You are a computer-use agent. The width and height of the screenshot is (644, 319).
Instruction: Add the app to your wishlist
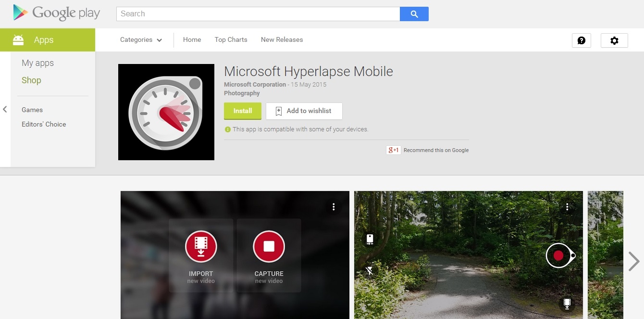point(304,111)
